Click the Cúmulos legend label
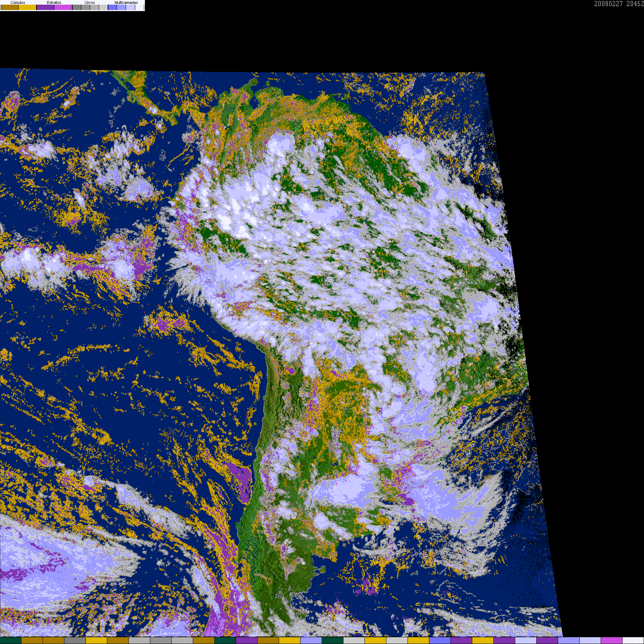This screenshot has width=644, height=644. tap(18, 3)
